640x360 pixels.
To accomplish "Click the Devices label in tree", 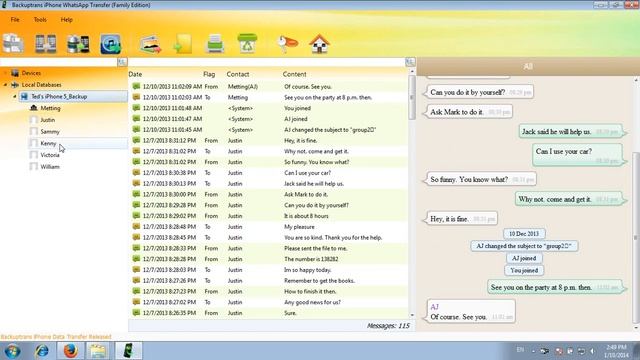I will [x=31, y=73].
